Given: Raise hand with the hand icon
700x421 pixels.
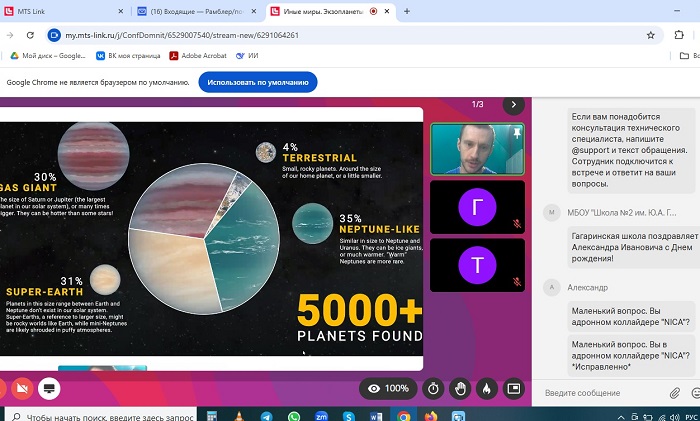Looking at the screenshot, I should click(460, 388).
